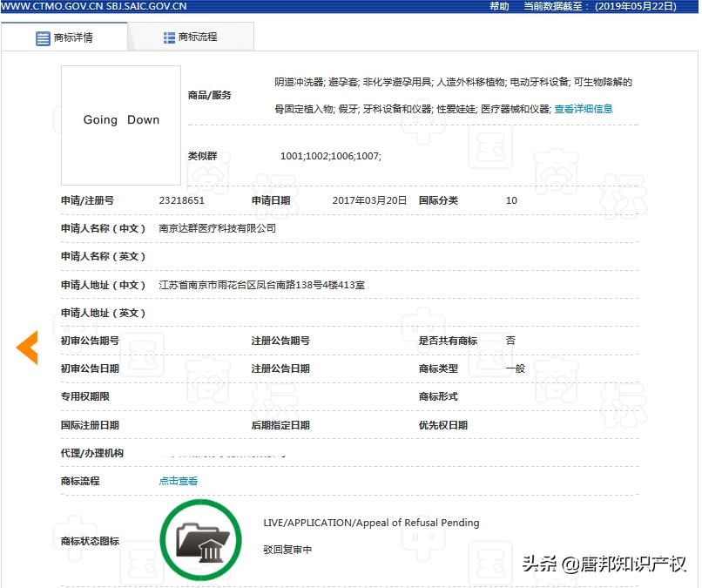Click 点击查看 in the 商标流程 row
702x588 pixels.
[x=178, y=480]
